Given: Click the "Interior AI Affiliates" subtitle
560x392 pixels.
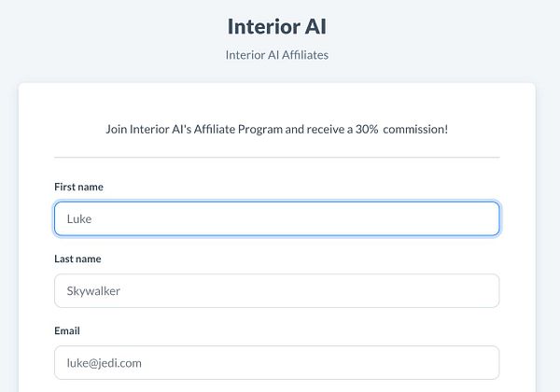Looking at the screenshot, I should click(276, 54).
